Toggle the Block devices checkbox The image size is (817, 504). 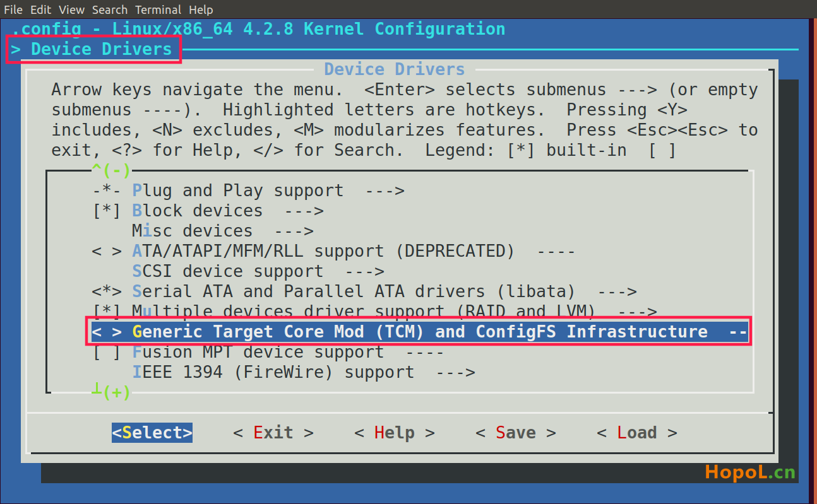pyautogui.click(x=106, y=211)
